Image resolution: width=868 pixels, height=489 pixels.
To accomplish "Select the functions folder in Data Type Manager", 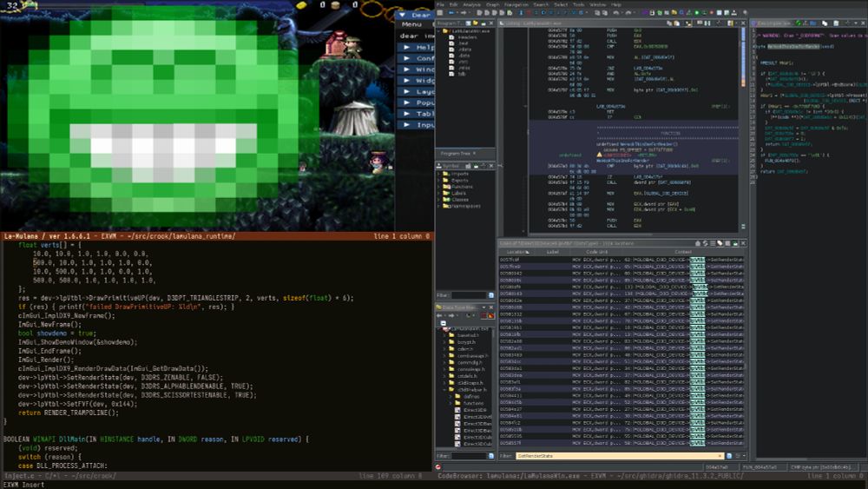I will (x=474, y=403).
